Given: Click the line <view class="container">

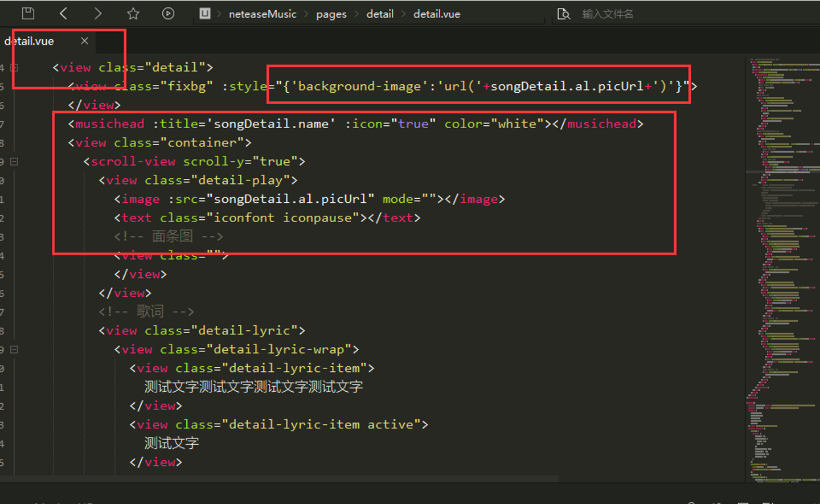Looking at the screenshot, I should pyautogui.click(x=159, y=142).
